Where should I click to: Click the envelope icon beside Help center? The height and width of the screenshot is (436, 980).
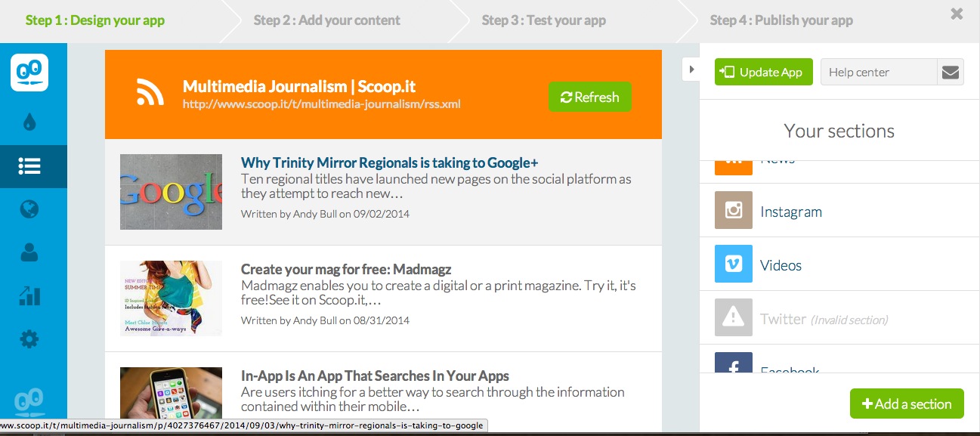point(951,73)
